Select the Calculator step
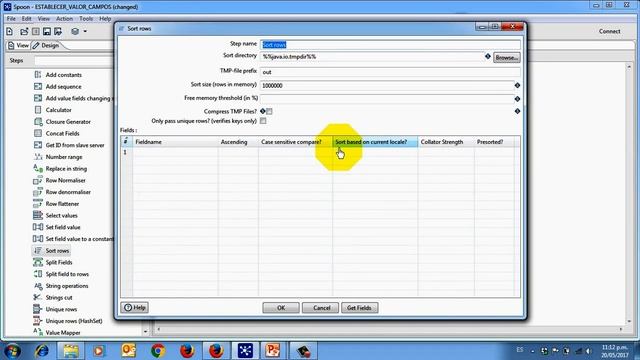This screenshot has width=640, height=360. coord(58,110)
